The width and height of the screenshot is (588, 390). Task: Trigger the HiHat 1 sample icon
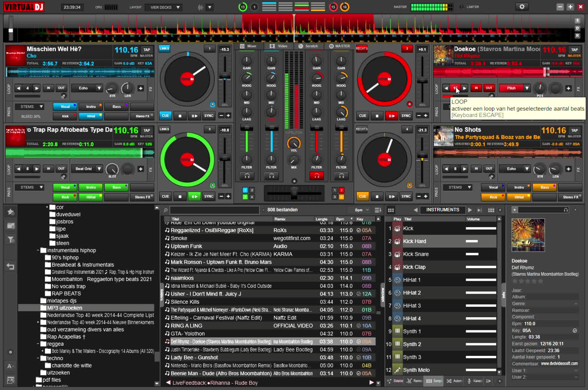(397, 280)
